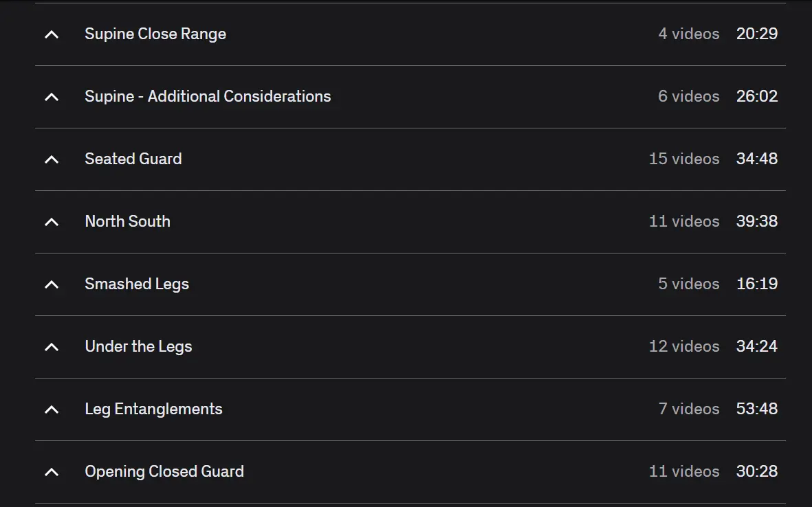Collapse the Supine - Additional Considerations chevron
This screenshot has height=507, width=812.
click(x=52, y=97)
